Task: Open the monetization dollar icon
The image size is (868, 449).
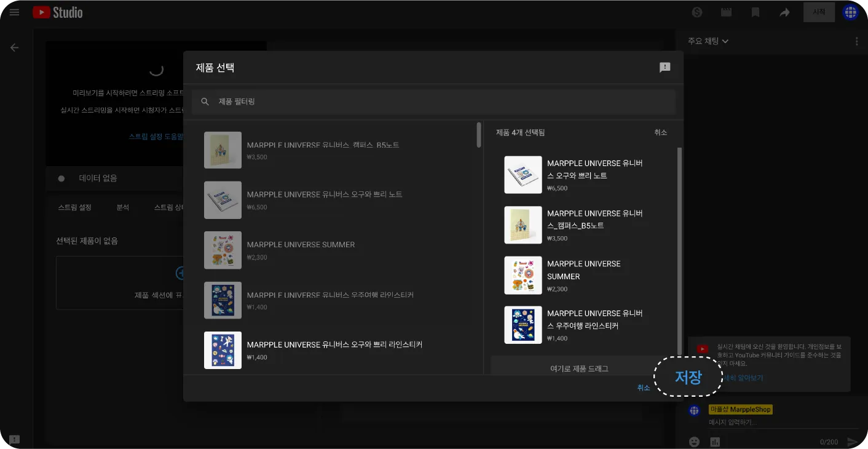Action: click(x=696, y=12)
